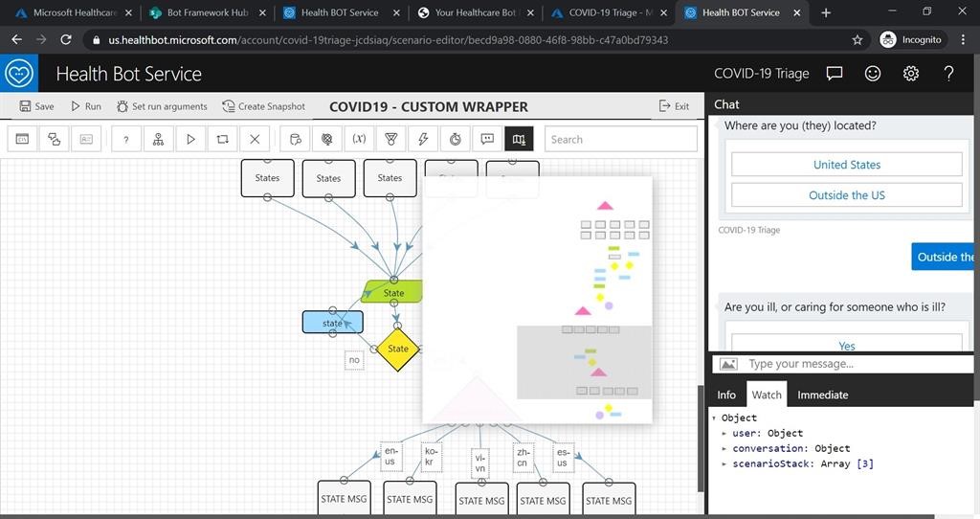This screenshot has height=519, width=980.
Task: Expand scenarioStack: Array [3]
Action: pyautogui.click(x=724, y=463)
